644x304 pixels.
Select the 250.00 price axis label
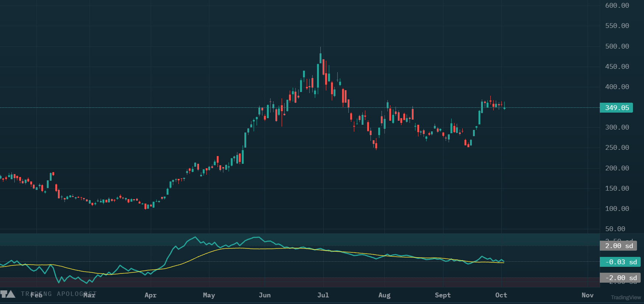(x=617, y=148)
